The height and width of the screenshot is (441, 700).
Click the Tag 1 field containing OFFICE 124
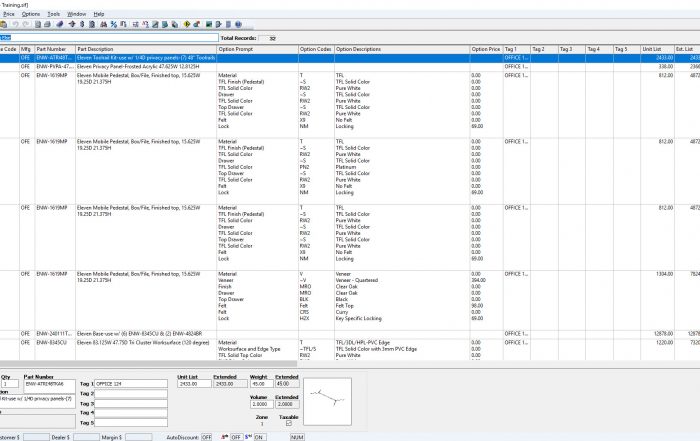click(x=131, y=384)
